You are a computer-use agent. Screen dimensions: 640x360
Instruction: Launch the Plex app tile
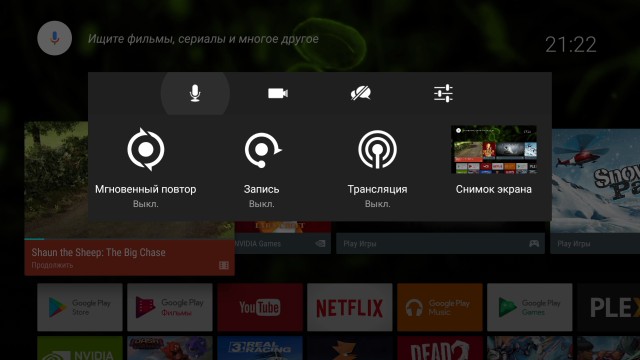pos(609,307)
